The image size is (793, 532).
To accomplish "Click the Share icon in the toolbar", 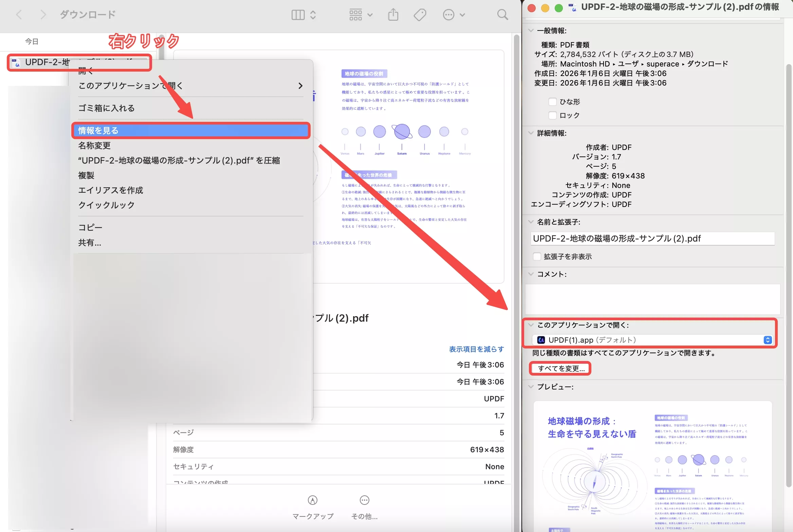I will pos(393,14).
